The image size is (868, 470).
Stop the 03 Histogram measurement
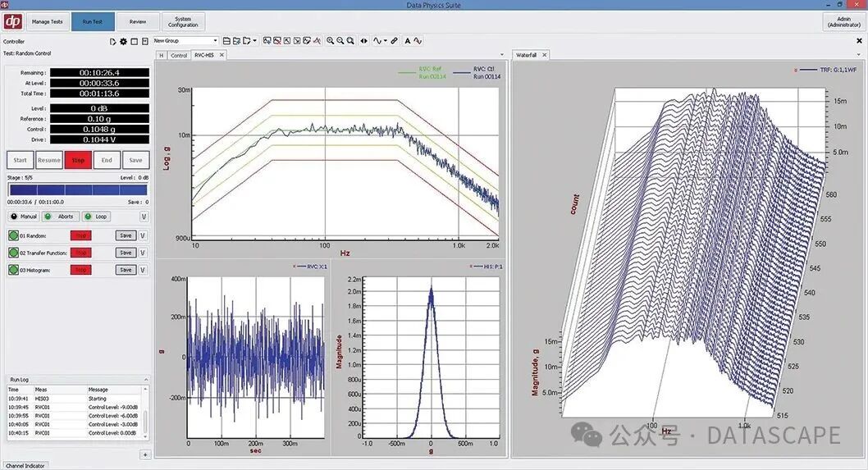(x=81, y=270)
